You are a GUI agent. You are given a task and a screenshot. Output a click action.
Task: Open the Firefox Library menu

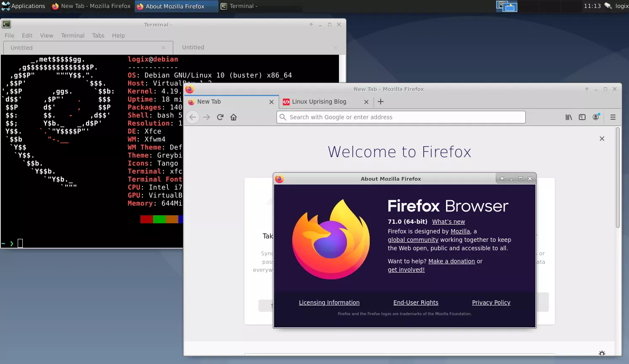(568, 117)
